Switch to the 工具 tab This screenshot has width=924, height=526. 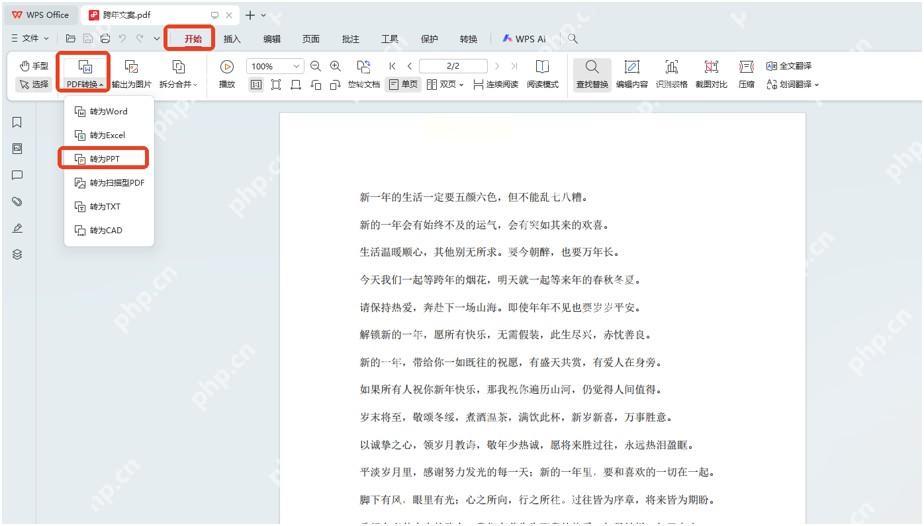[x=390, y=39]
